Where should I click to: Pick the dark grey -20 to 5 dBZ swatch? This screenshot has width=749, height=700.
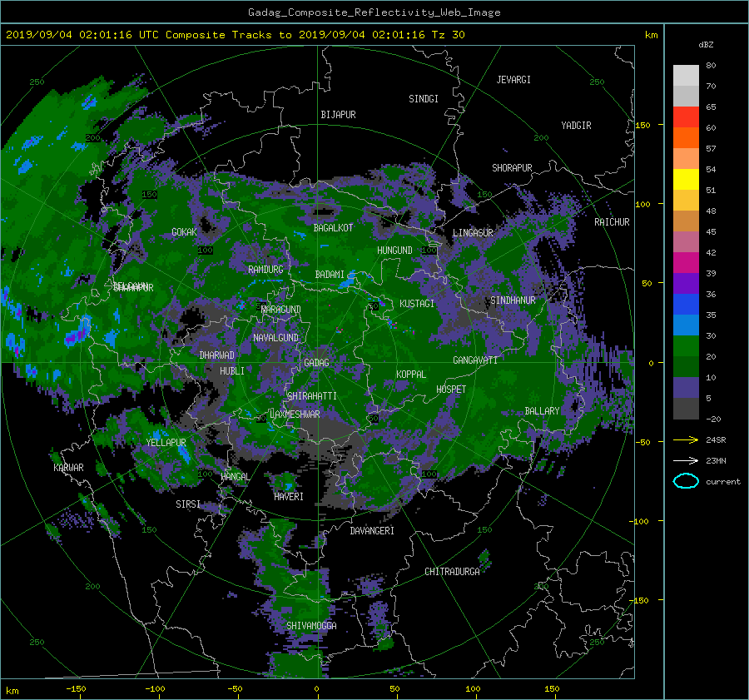click(686, 409)
